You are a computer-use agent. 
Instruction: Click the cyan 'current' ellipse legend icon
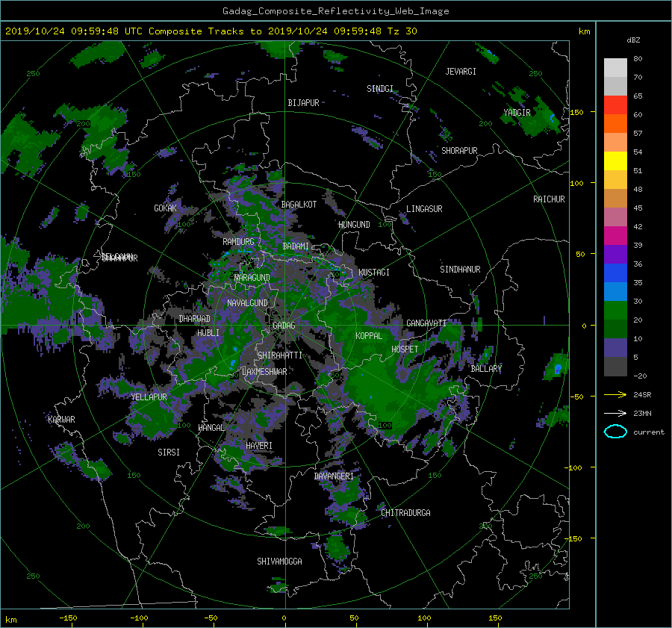(x=615, y=432)
